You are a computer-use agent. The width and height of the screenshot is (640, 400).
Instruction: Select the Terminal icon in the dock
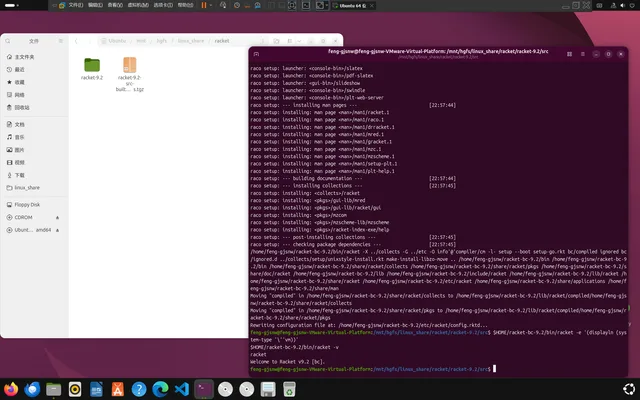pyautogui.click(x=203, y=389)
